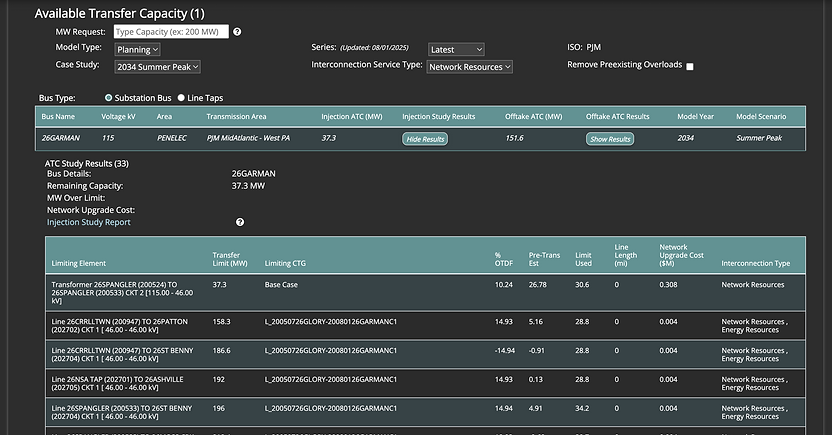Select the Line 26CRRLLTWN TO 26ST BENNY row
This screenshot has height=435, width=832.
click(425, 354)
